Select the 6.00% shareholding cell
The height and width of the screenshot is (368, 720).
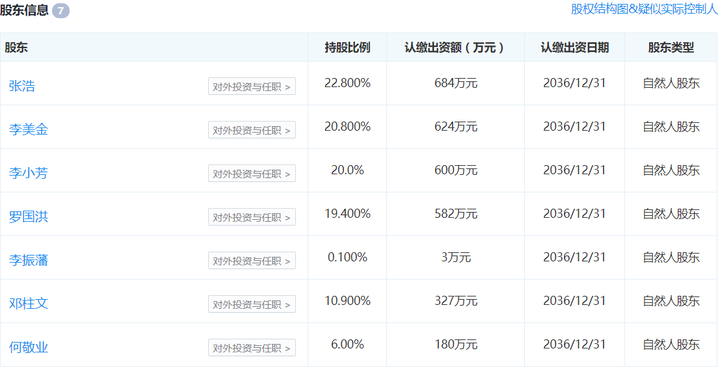pos(347,345)
